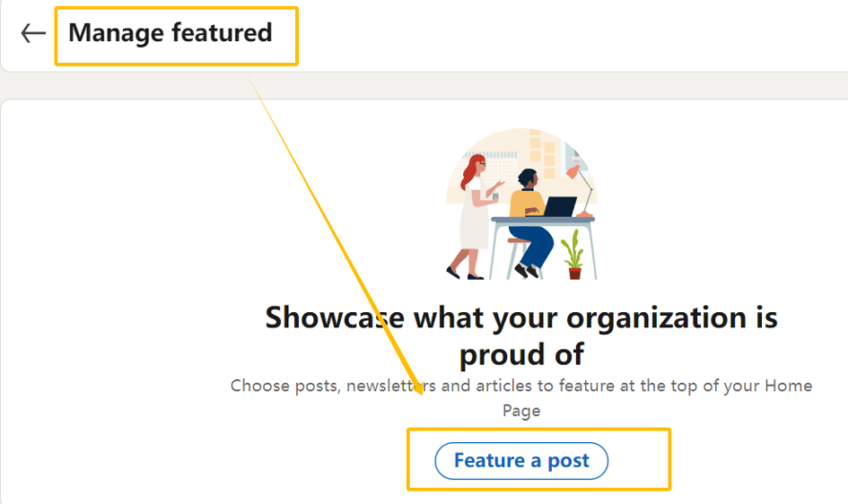848x504 pixels.
Task: Click the potted plant in the illustration
Action: (x=573, y=255)
